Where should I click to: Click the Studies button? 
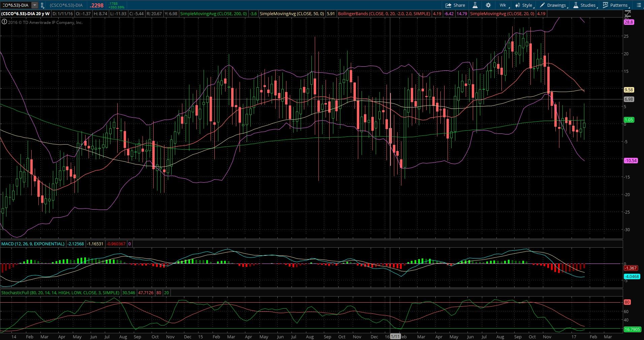pyautogui.click(x=585, y=5)
